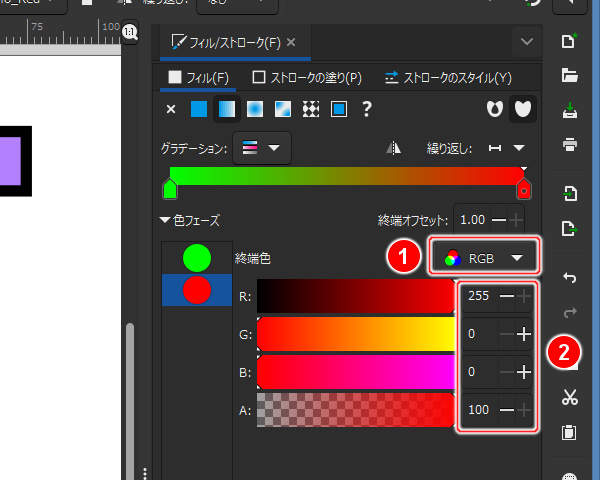Click the new document icon
Image resolution: width=600 pixels, height=480 pixels.
pyautogui.click(x=569, y=41)
